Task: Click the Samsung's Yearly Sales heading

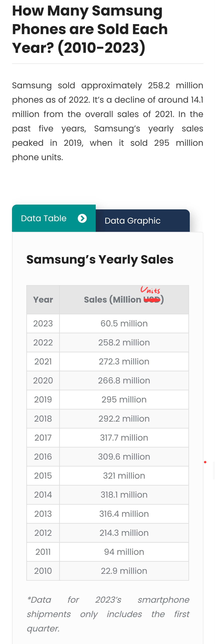Action: pos(100,260)
